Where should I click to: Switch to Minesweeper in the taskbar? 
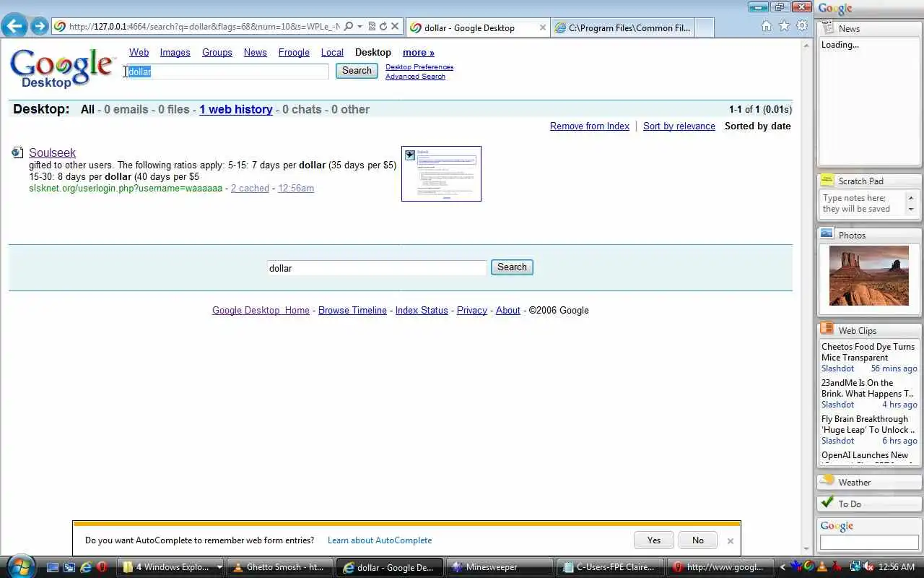(500, 567)
